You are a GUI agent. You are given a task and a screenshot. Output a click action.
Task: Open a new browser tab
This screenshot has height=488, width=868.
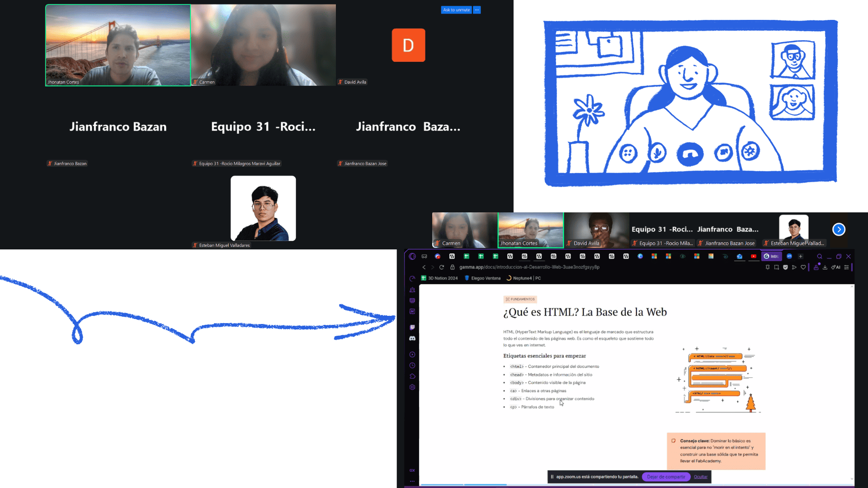pos(801,256)
